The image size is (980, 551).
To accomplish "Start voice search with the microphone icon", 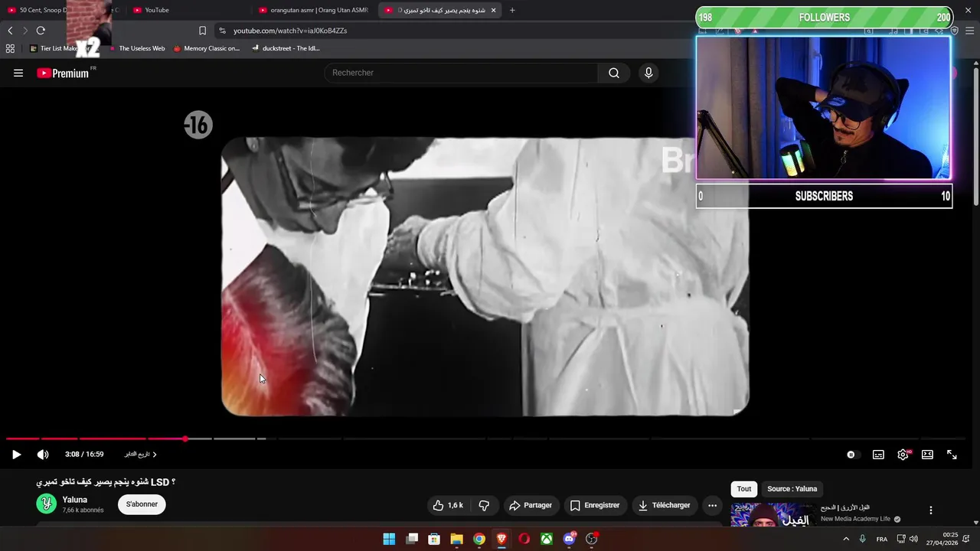I will click(648, 73).
